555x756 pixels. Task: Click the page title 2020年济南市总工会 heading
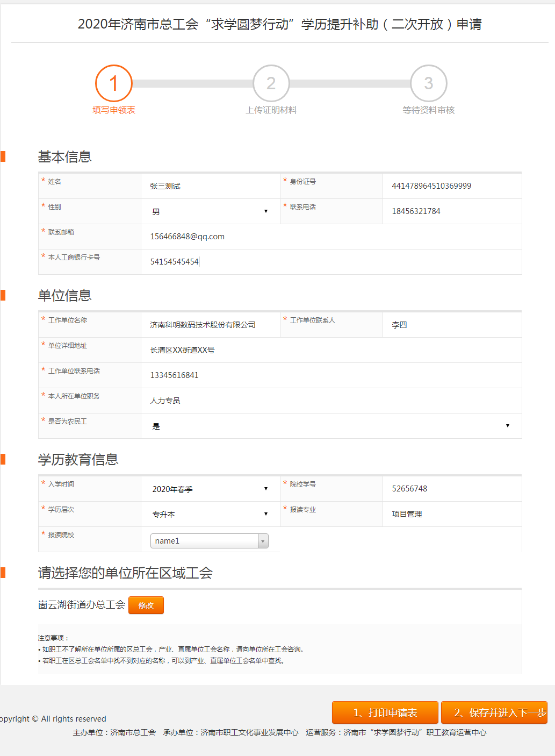coord(280,24)
